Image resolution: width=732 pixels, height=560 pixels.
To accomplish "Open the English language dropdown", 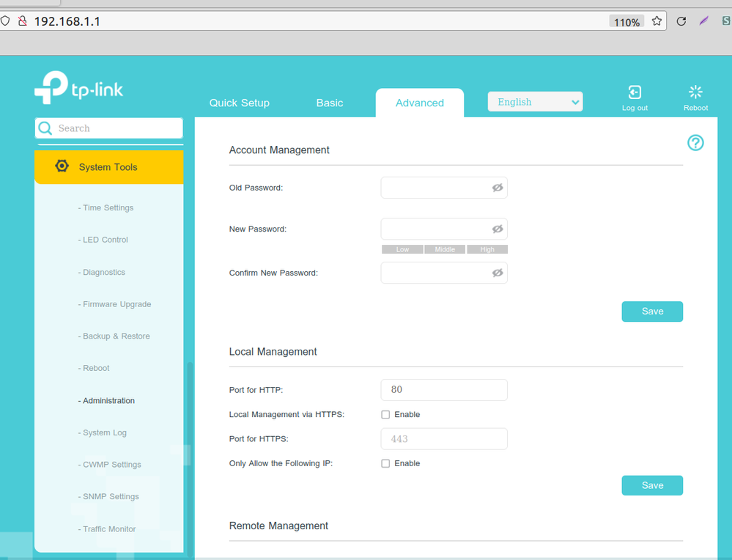I will [535, 102].
